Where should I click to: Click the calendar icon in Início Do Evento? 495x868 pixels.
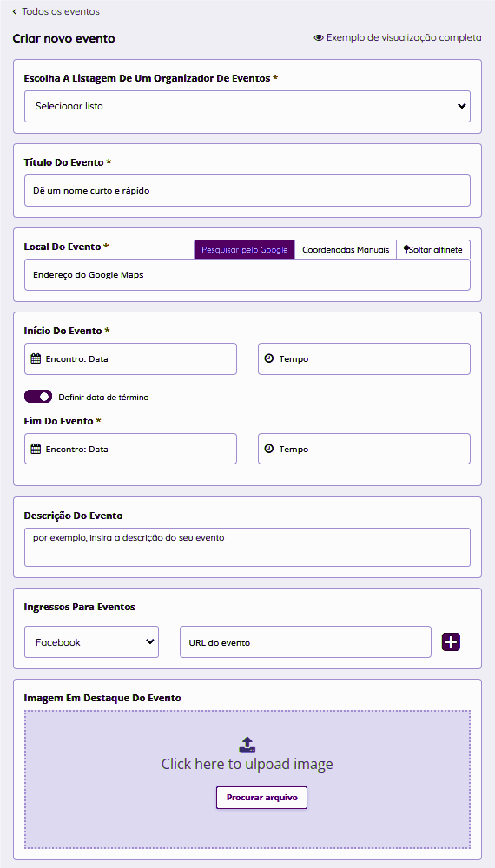coord(36,358)
